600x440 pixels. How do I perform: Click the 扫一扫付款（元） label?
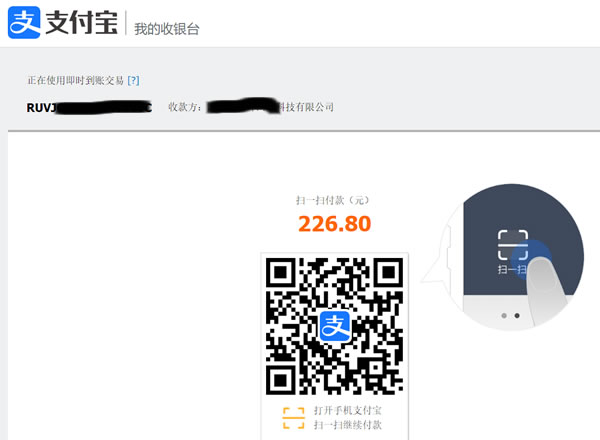(333, 200)
